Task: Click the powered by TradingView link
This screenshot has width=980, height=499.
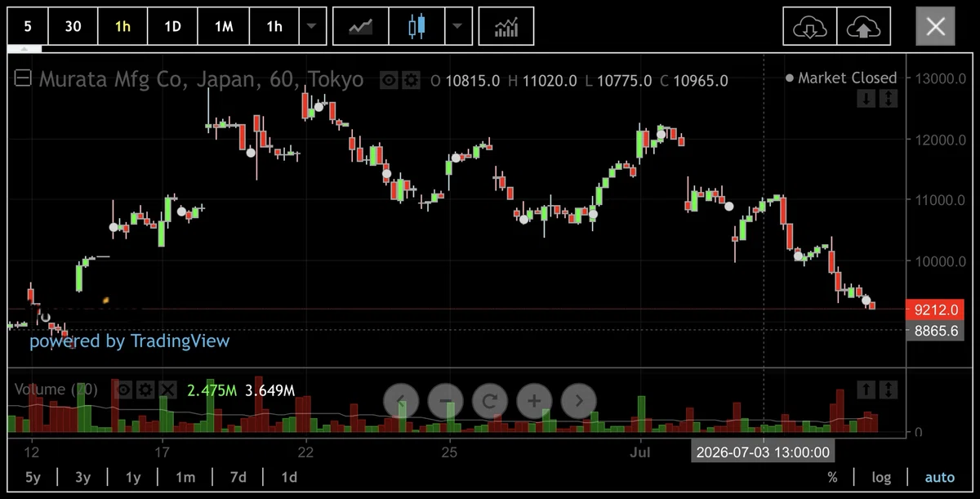Action: click(x=130, y=341)
